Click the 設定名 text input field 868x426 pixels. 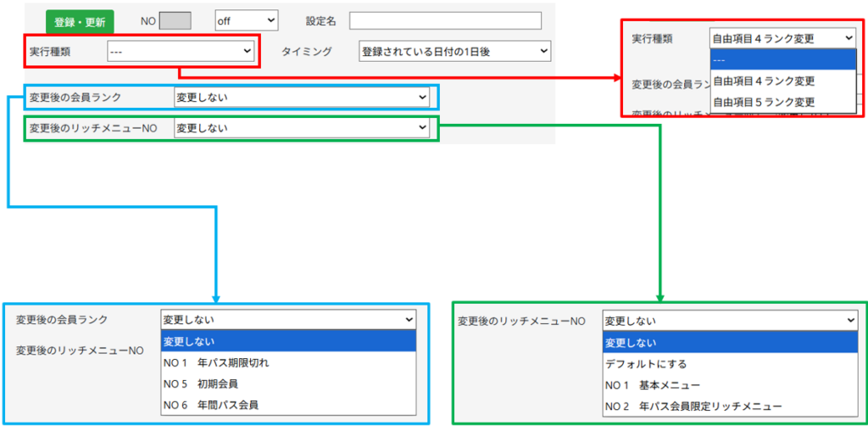click(444, 20)
